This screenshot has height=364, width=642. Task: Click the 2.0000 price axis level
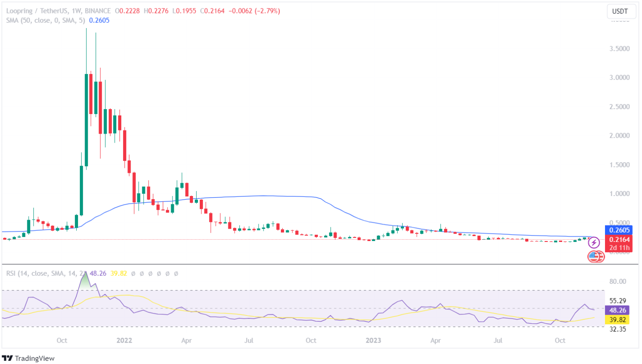[x=620, y=135]
